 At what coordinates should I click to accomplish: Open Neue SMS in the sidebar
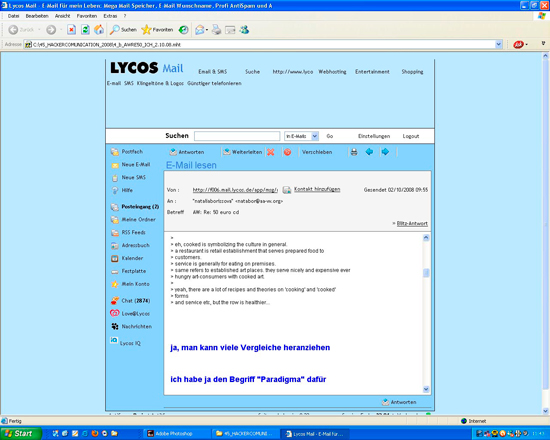[x=128, y=178]
